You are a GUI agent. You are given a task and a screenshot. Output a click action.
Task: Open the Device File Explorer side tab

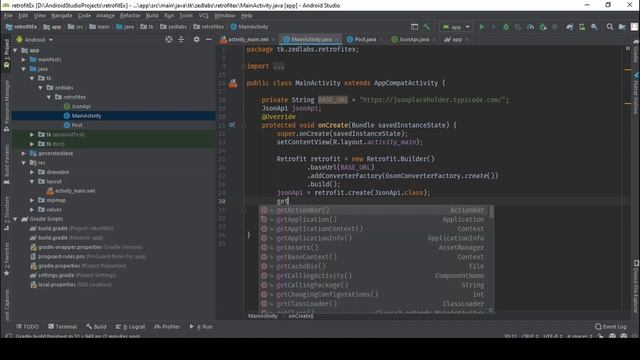point(636,286)
